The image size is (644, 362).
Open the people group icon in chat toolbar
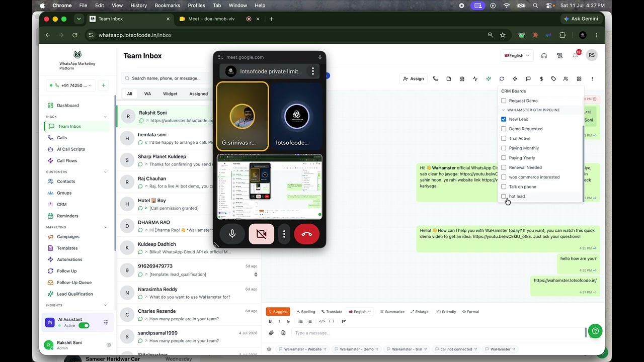pos(566,79)
